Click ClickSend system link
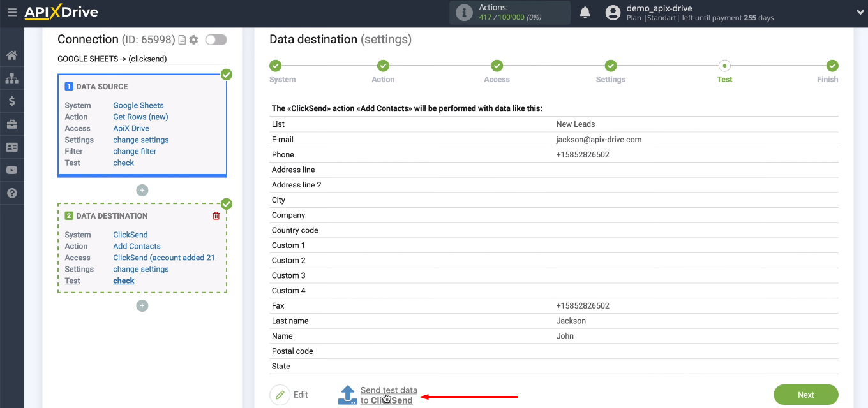This screenshot has width=868, height=408. [130, 235]
